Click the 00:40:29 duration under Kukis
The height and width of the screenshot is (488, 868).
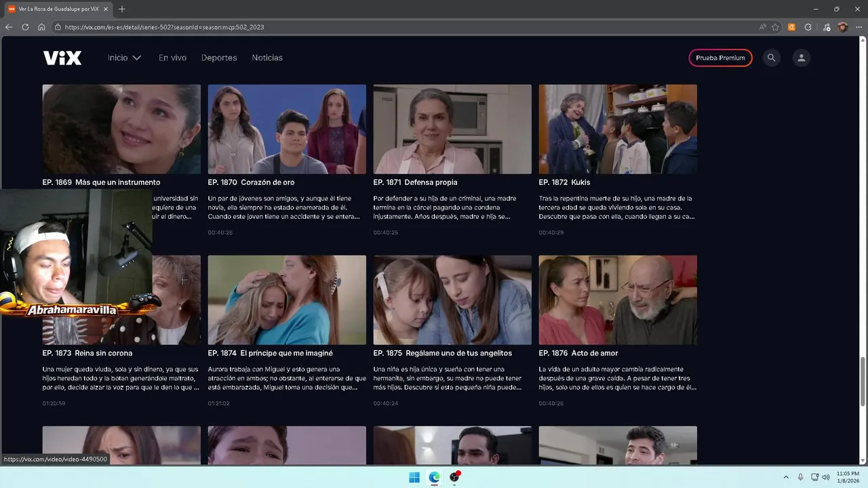tap(551, 232)
